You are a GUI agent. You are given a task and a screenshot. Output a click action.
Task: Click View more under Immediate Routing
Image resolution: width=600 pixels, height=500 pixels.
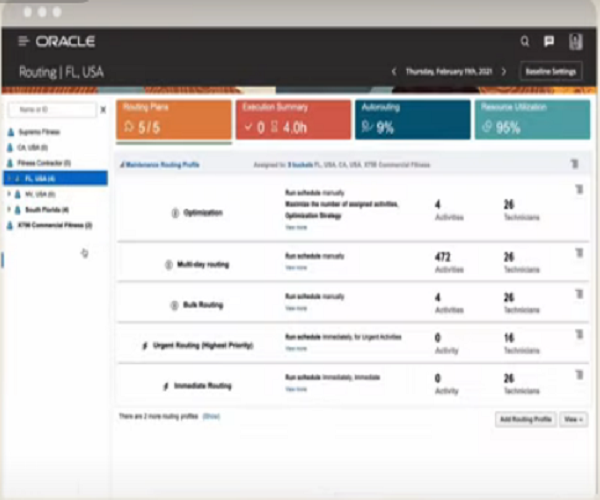296,389
